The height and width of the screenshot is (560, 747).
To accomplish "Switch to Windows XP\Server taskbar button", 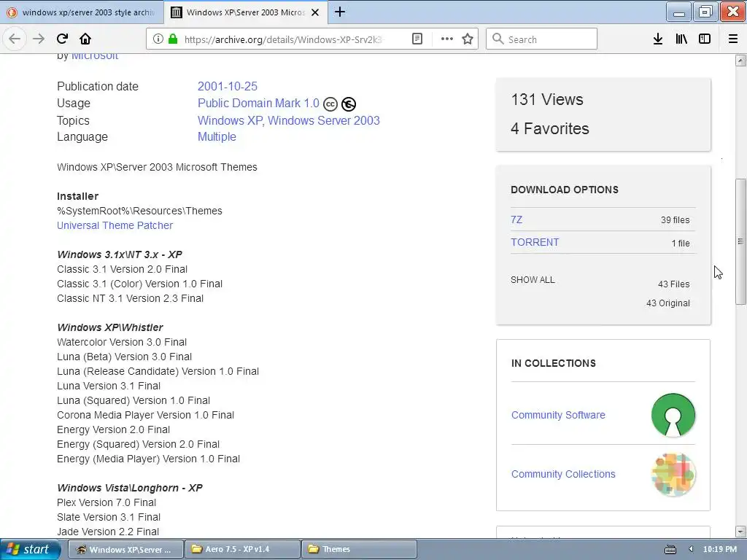I will point(125,549).
